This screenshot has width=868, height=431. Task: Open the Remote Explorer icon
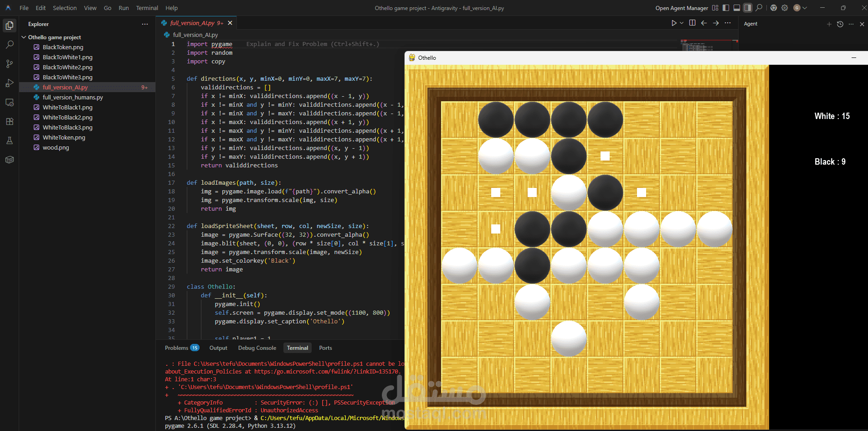tap(9, 103)
